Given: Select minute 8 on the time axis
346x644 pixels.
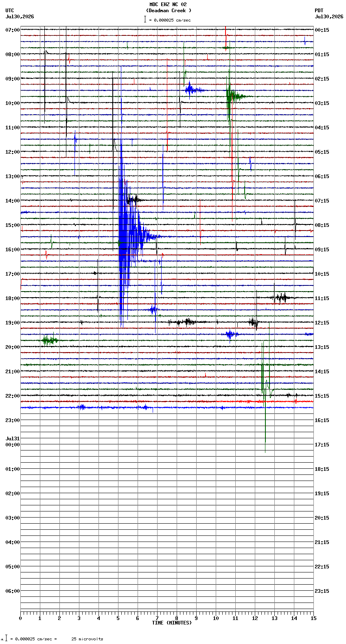Looking at the screenshot, I should click(177, 618).
